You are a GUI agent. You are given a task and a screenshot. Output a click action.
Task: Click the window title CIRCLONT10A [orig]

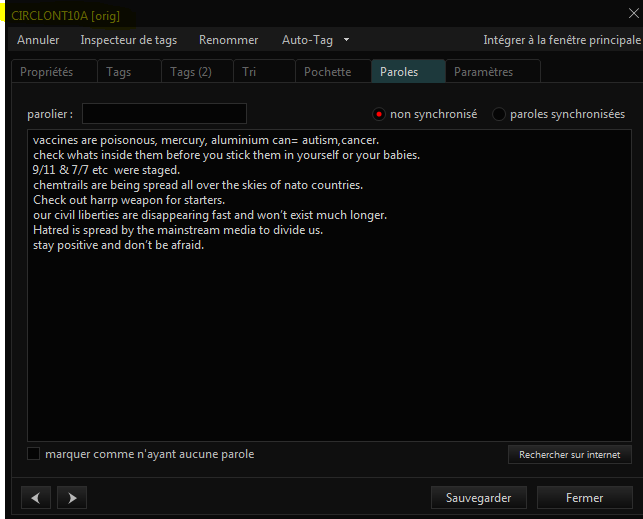point(66,16)
